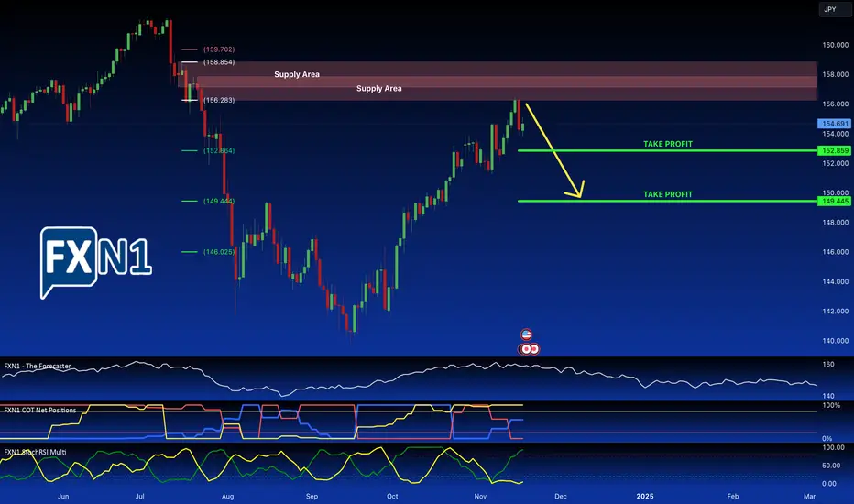Select the (152.864) Fibonacci level label
The image size is (854, 504).
(x=219, y=150)
